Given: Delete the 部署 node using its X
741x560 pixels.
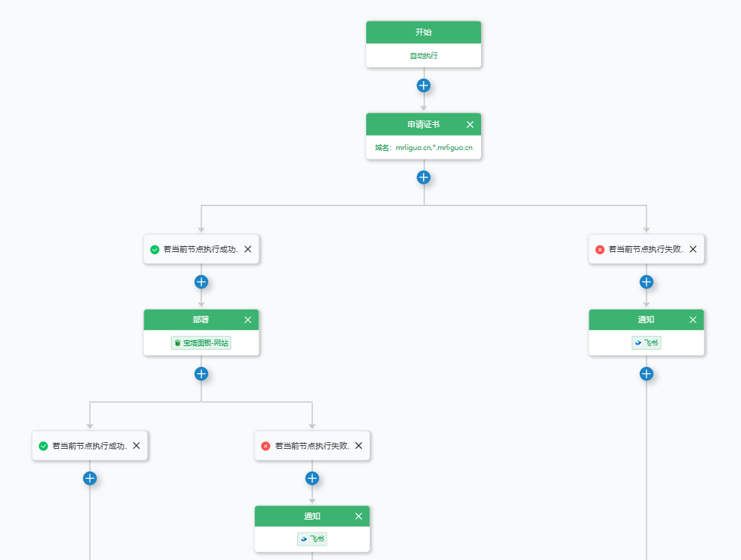Looking at the screenshot, I should [x=248, y=319].
